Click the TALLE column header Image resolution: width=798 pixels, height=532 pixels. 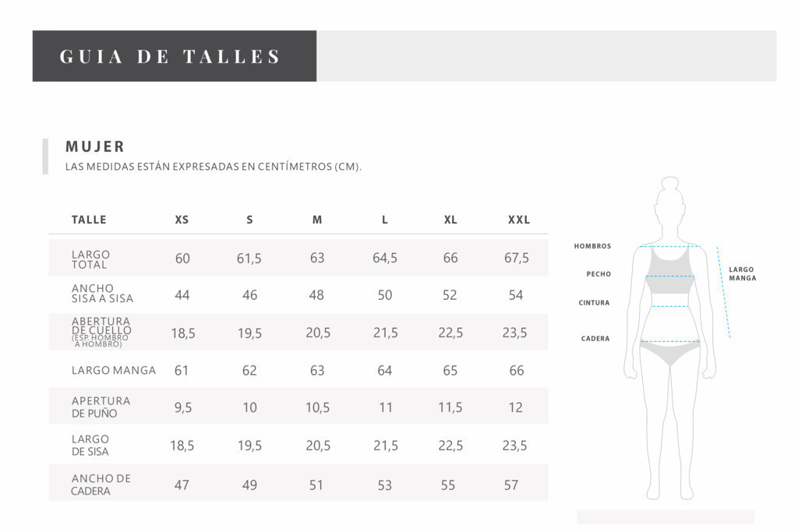pos(89,220)
